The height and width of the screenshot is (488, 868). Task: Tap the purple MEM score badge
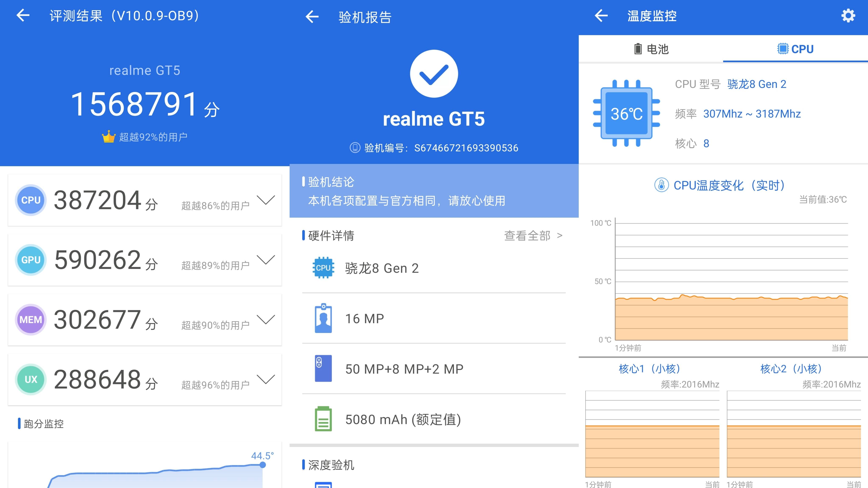point(31,319)
